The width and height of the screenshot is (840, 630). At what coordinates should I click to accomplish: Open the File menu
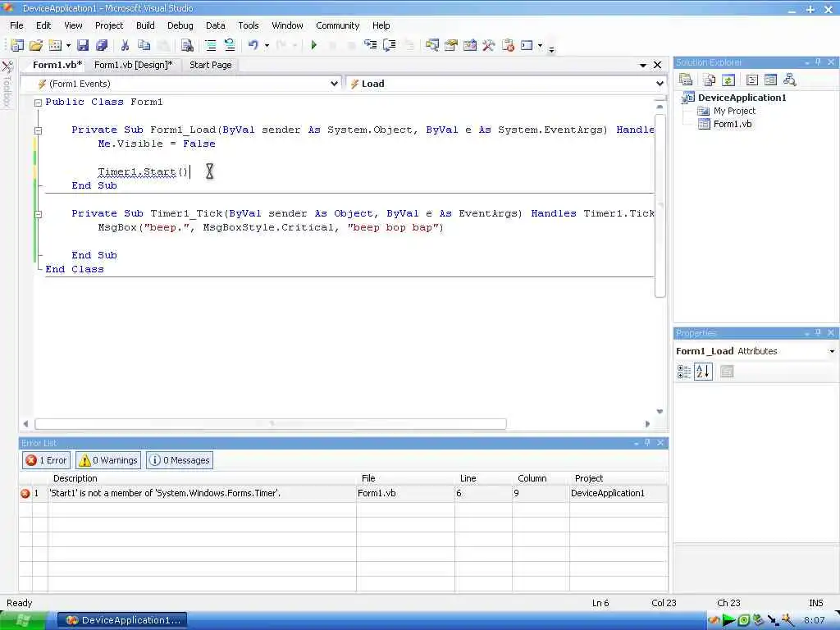tap(16, 25)
